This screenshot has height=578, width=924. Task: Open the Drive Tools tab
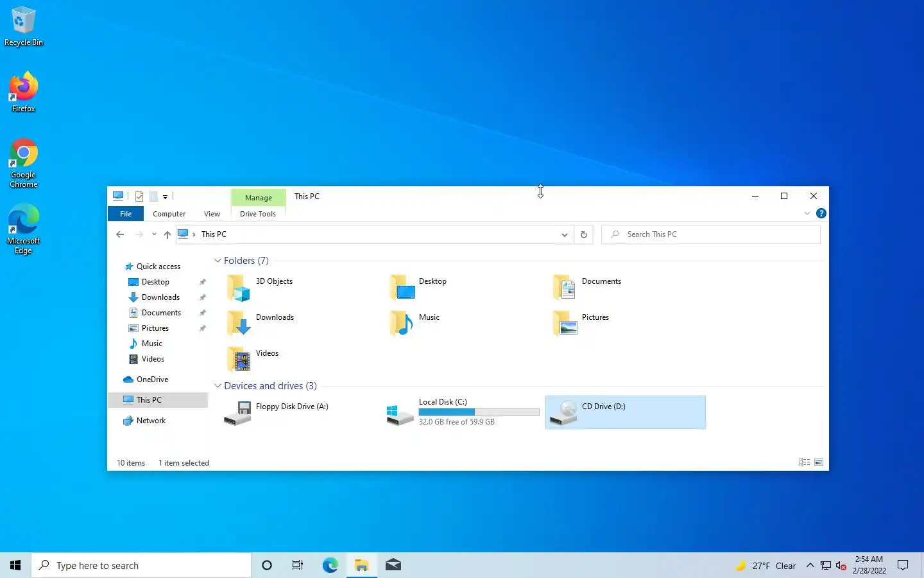click(258, 214)
